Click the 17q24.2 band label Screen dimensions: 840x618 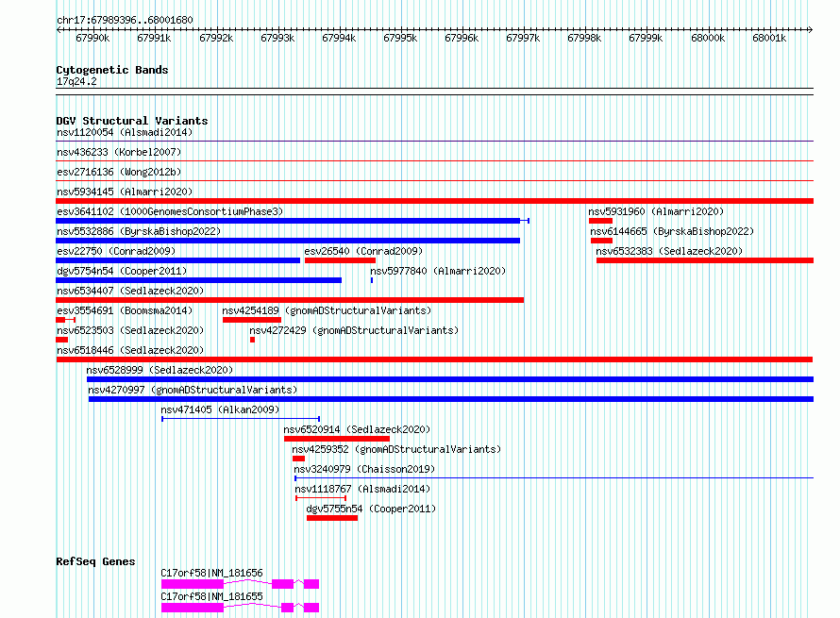[76, 81]
